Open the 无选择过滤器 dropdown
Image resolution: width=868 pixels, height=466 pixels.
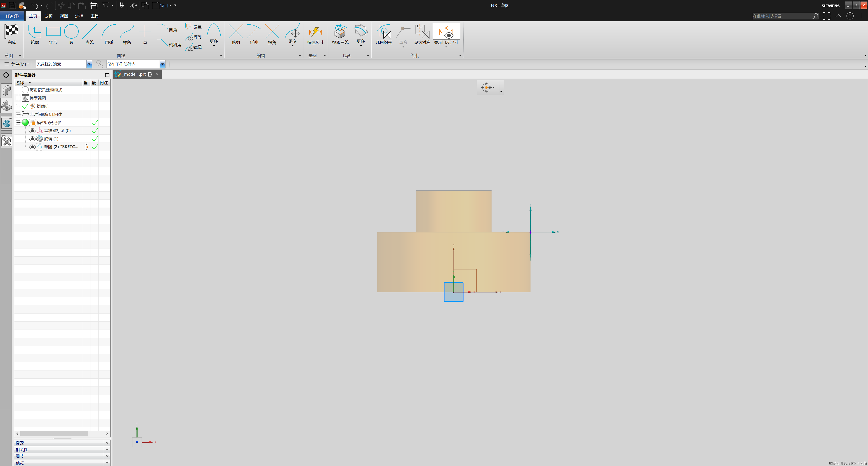pos(89,64)
